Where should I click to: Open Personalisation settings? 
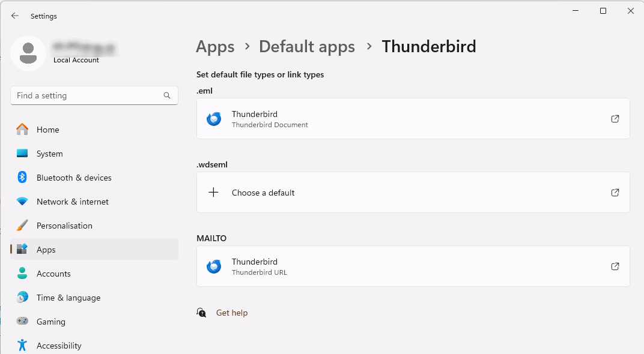tap(94, 226)
